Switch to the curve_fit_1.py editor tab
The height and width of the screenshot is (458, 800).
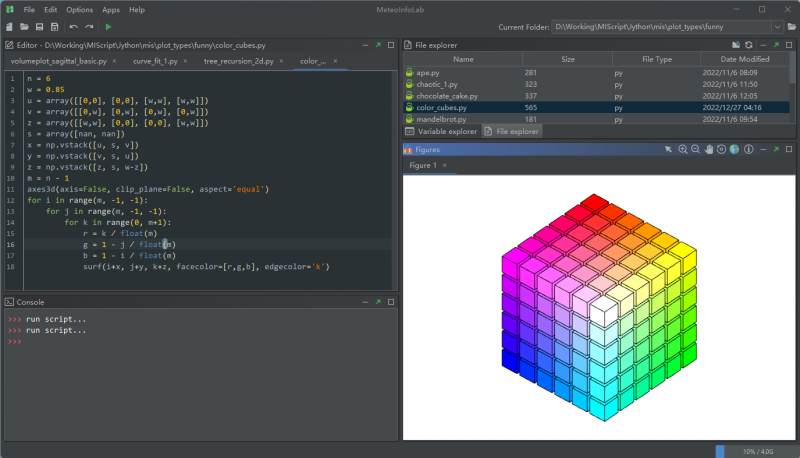(155, 61)
